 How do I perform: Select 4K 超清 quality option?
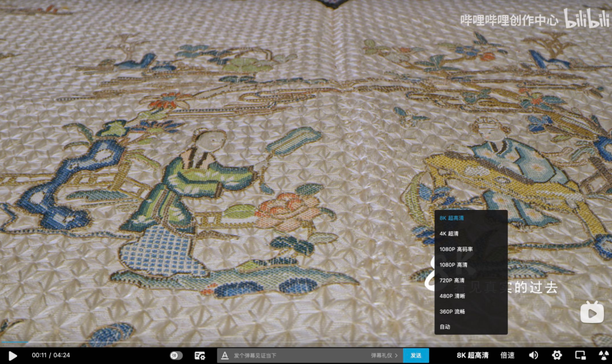471,234
